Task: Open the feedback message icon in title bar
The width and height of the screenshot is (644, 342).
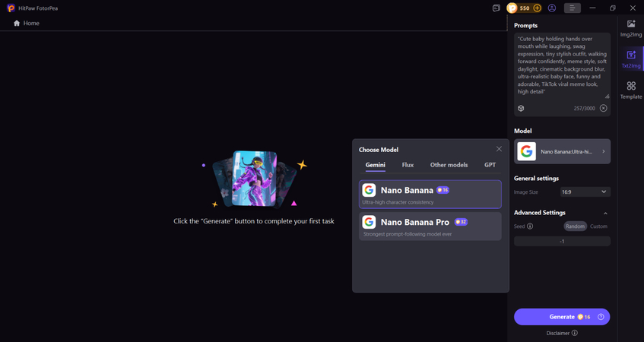Action: pos(496,8)
